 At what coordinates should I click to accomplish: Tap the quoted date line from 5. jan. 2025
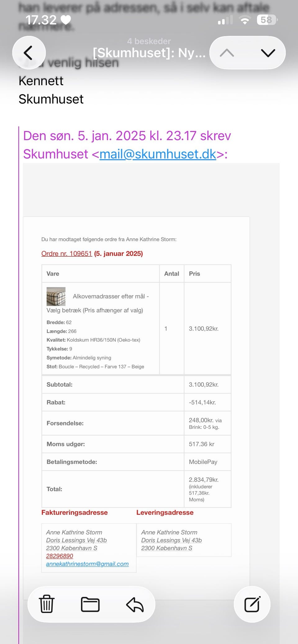[x=127, y=136]
